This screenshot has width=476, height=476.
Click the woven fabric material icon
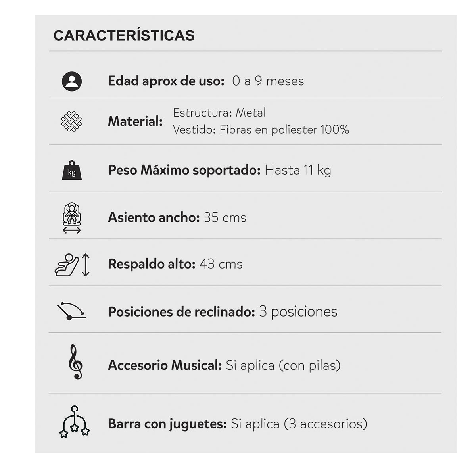(x=71, y=121)
